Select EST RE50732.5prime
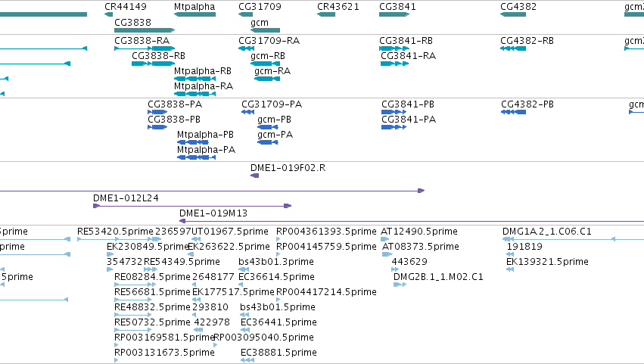The image size is (644, 364). (152, 323)
